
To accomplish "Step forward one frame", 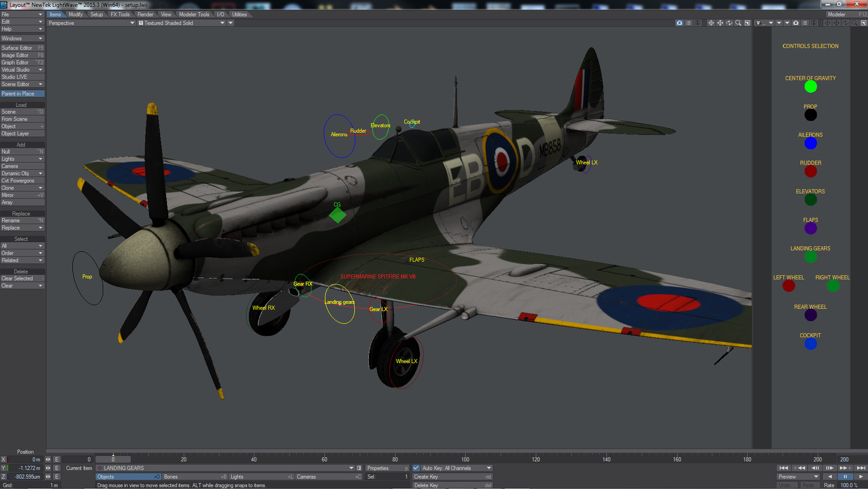I will click(x=829, y=468).
